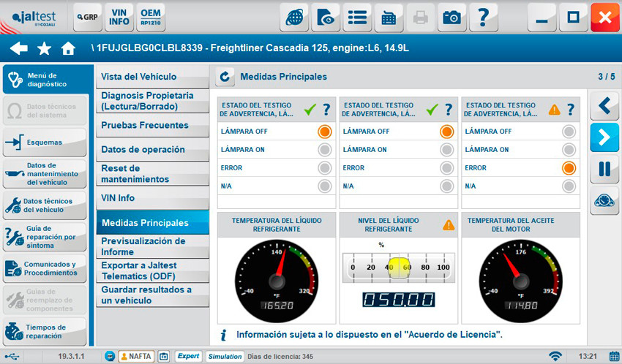Click the Expert mode status label
This screenshot has height=364, width=622.
click(x=188, y=356)
